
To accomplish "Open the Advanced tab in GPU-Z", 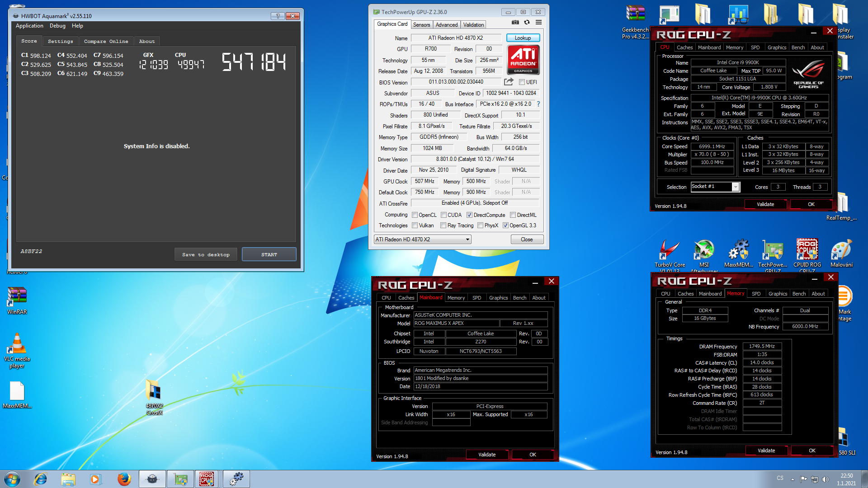I will [447, 25].
